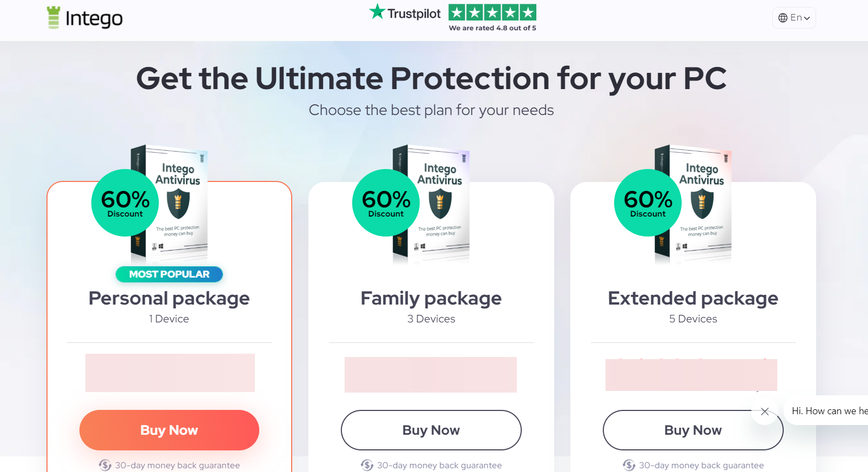The width and height of the screenshot is (868, 472).
Task: Open the 'Hi. How can we help' chat
Action: (826, 411)
